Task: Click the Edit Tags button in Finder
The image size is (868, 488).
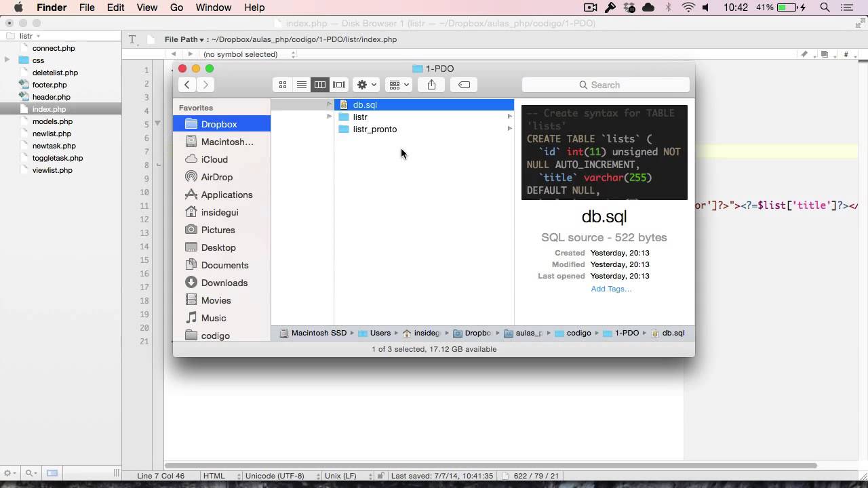Action: coord(464,85)
